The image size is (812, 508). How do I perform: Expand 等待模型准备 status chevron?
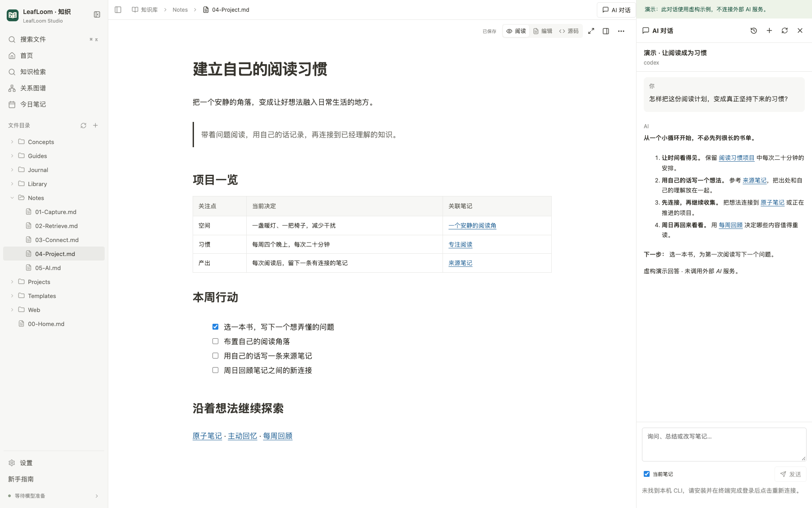click(97, 496)
